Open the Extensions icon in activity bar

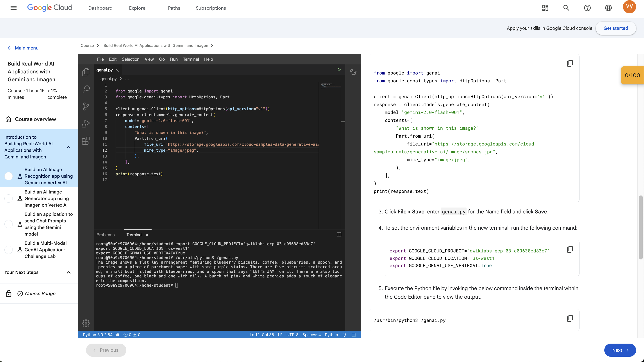86,141
